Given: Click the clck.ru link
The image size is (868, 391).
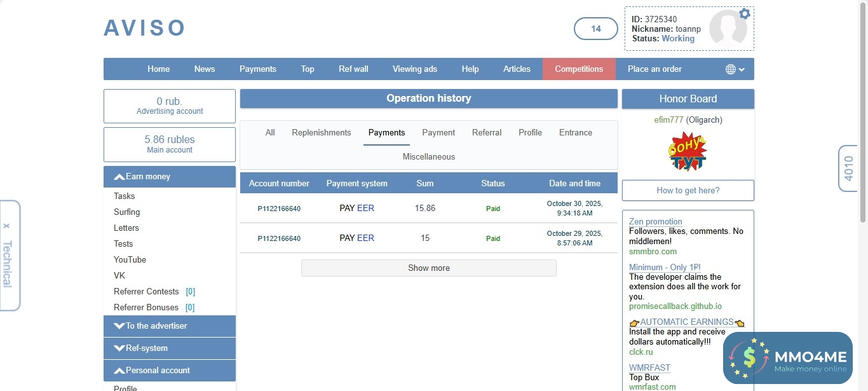Looking at the screenshot, I should coord(641,352).
